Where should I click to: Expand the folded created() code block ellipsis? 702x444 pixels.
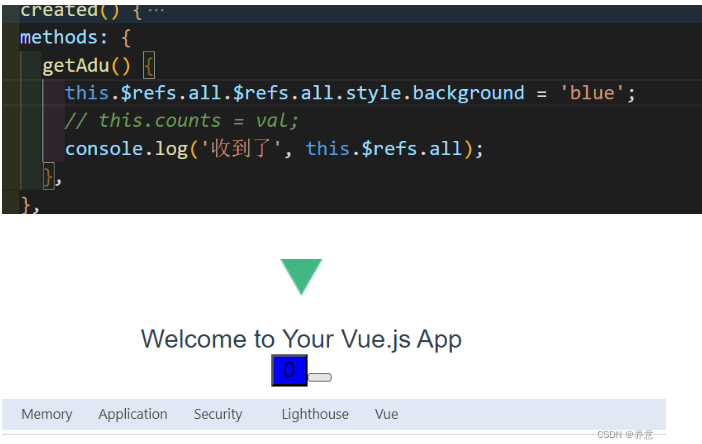(157, 11)
